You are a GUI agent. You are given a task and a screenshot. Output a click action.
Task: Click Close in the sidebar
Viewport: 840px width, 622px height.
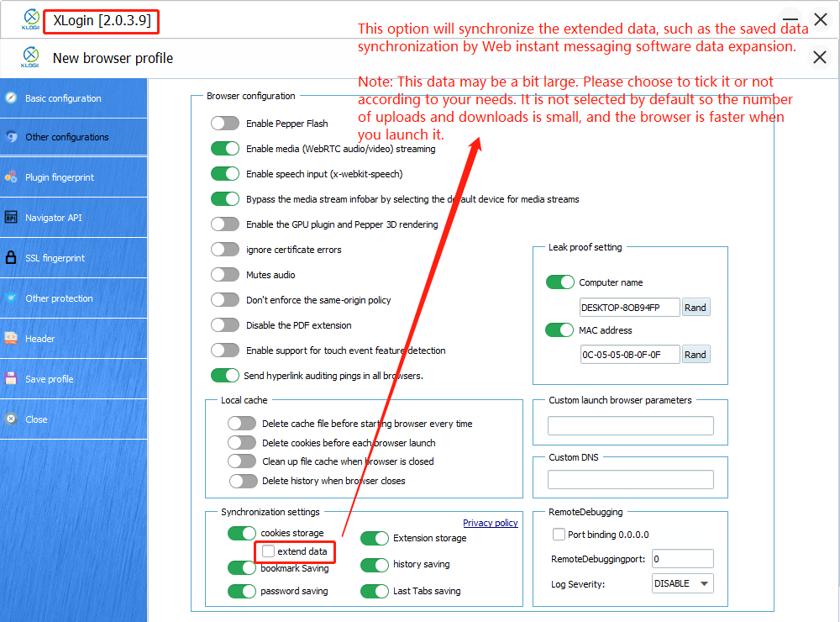click(x=73, y=419)
